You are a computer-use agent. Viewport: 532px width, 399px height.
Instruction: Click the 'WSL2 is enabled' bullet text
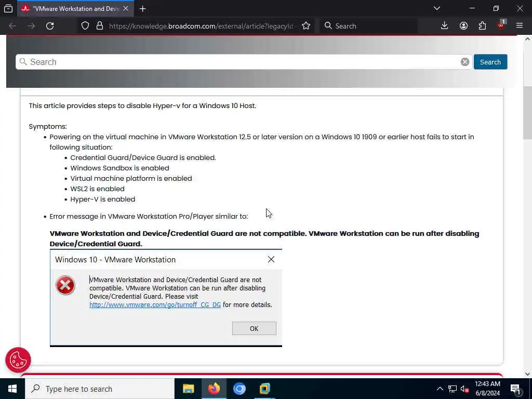(x=97, y=189)
